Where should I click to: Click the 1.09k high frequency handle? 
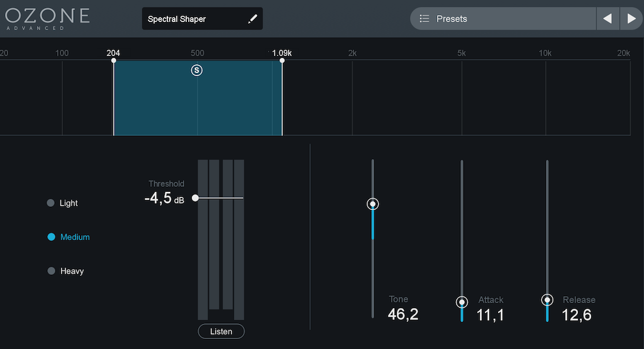point(282,61)
